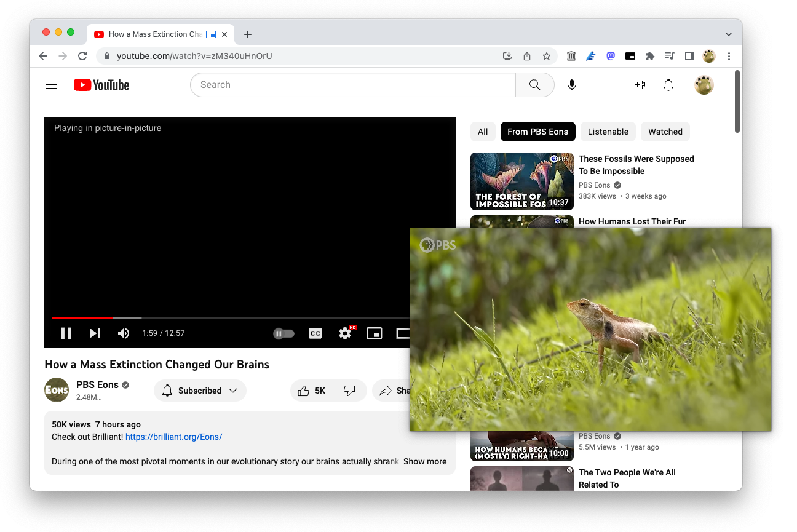
Task: Toggle the miniplayer button
Action: tap(375, 333)
